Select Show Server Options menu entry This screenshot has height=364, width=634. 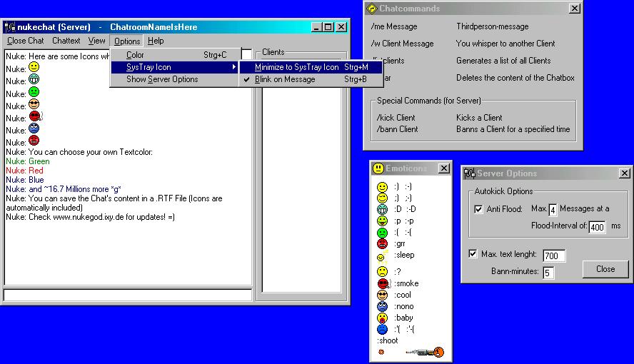(162, 79)
